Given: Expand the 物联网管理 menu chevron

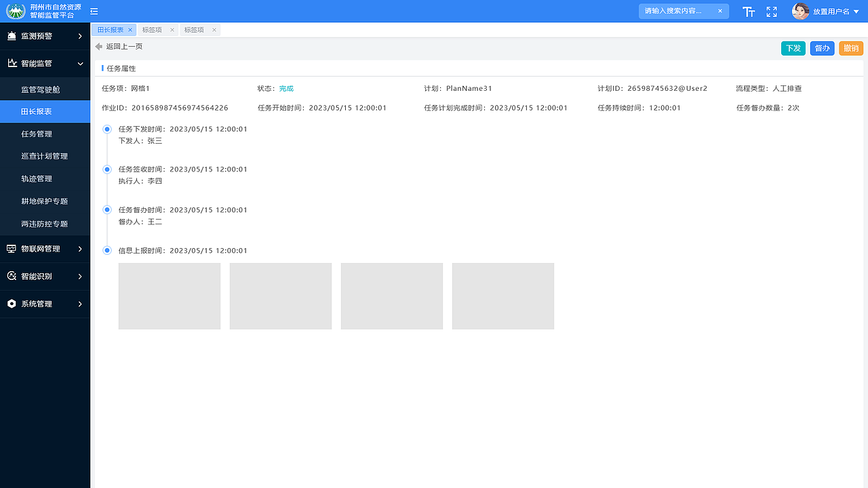Looking at the screenshot, I should [80, 249].
